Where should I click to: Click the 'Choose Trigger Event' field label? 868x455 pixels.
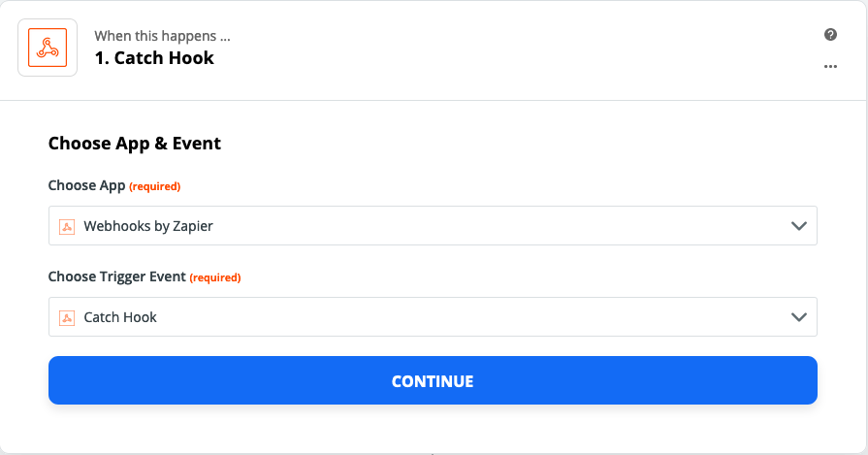point(116,276)
